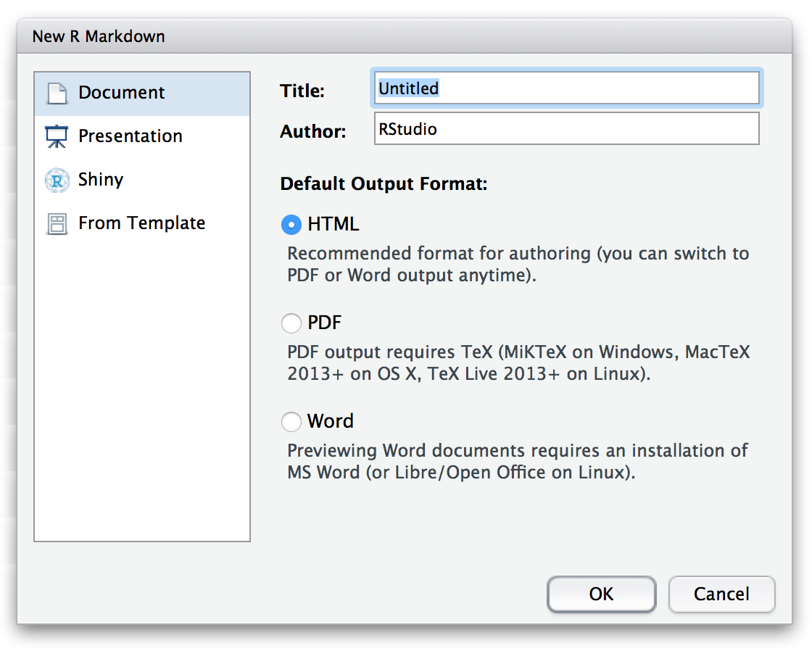Click the Title field containing Untitled
The width and height of the screenshot is (812, 651).
(x=566, y=88)
